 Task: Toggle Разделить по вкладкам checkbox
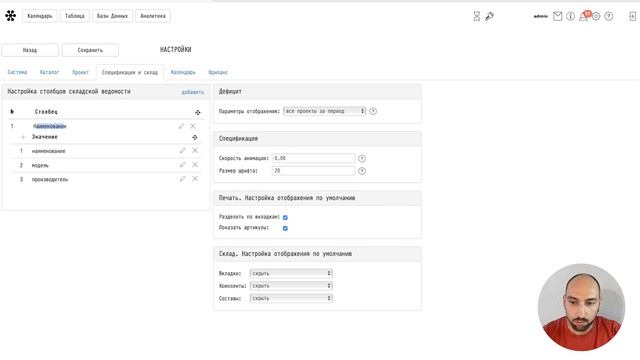point(285,218)
